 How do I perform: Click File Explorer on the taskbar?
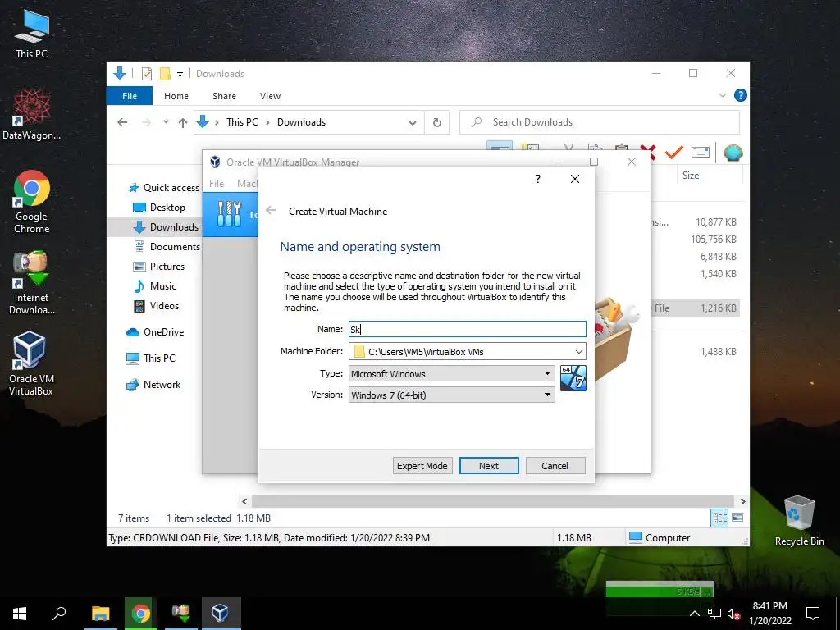point(101,614)
